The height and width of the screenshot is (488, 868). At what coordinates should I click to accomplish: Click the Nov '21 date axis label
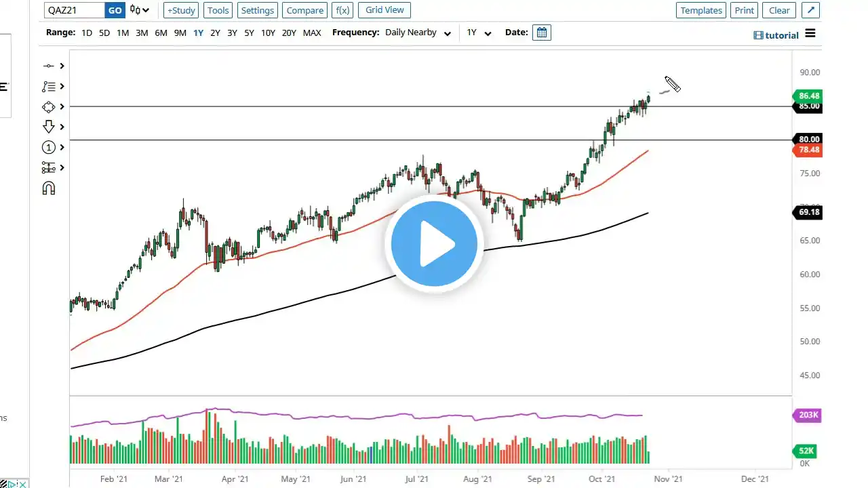[x=667, y=479]
